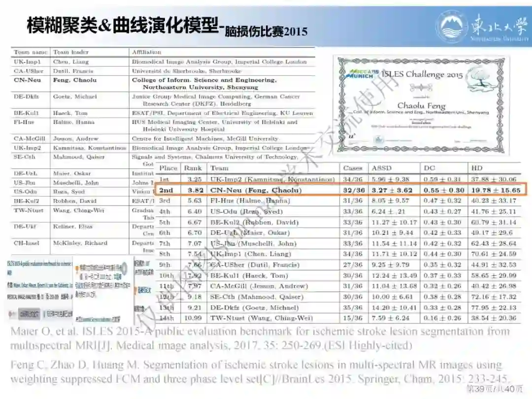Viewport: 532px width, 399px height.
Task: Click the 1st place UK-Imp2 results row
Action: (338, 179)
